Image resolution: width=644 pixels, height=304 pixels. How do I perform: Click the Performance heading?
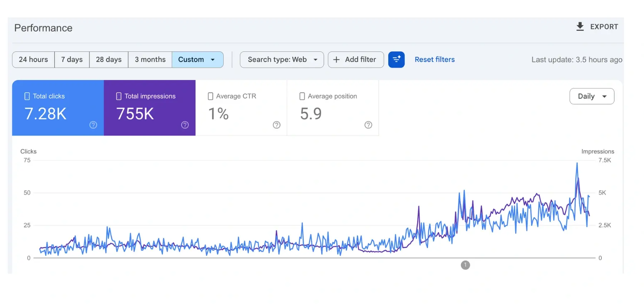tap(43, 28)
